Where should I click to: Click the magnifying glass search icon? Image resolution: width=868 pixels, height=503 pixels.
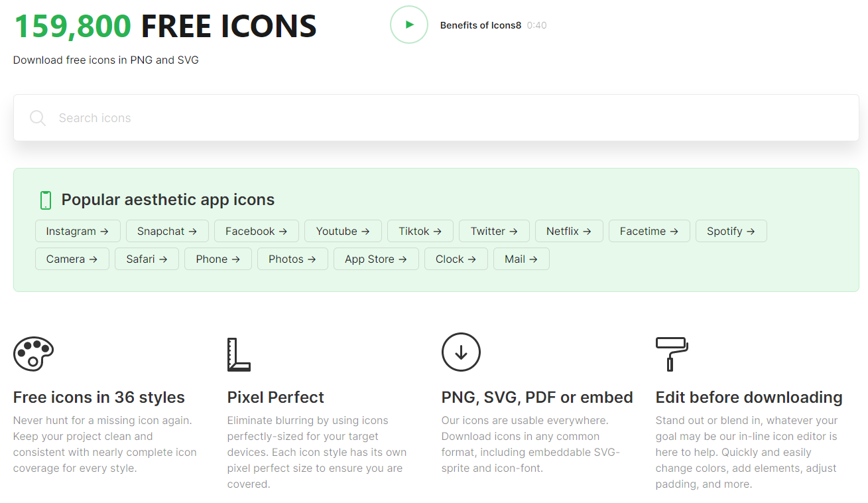[x=38, y=118]
